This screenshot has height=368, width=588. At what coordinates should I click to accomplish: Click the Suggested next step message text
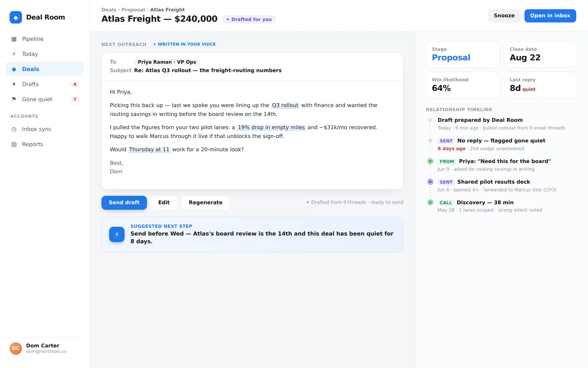pos(262,238)
